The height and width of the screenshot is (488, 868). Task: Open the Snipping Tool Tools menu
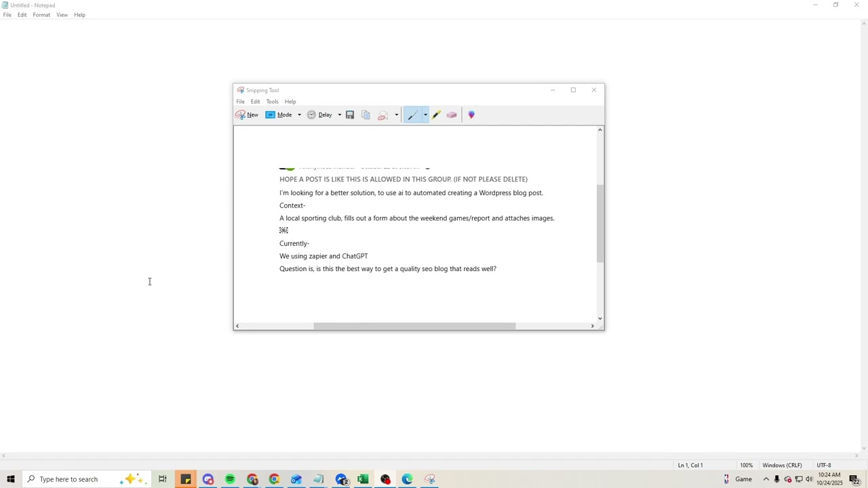(272, 102)
